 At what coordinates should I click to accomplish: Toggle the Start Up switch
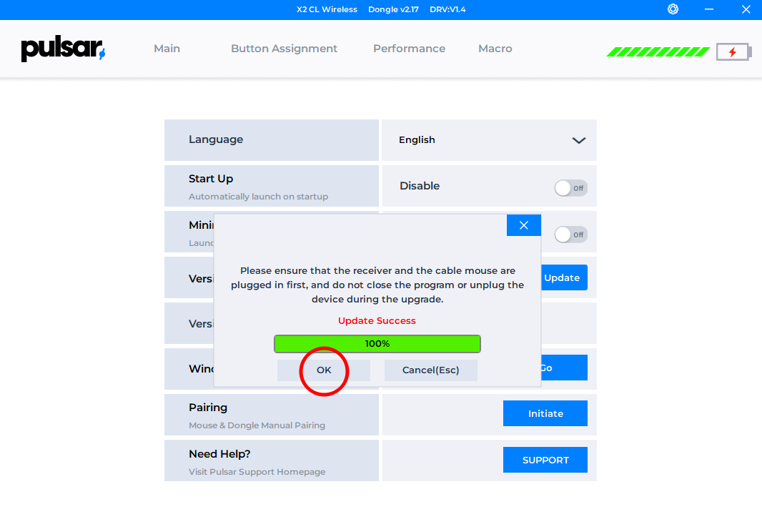[571, 188]
